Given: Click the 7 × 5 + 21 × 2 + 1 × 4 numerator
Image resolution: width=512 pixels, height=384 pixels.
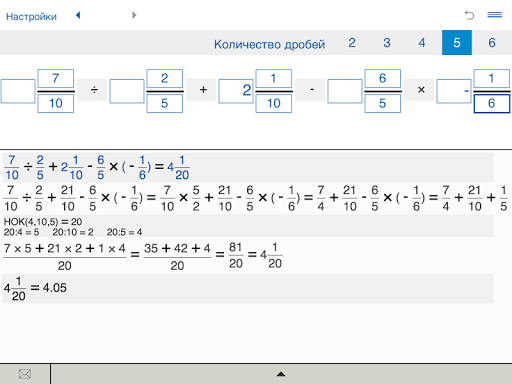Looking at the screenshot, I should click(x=64, y=248).
